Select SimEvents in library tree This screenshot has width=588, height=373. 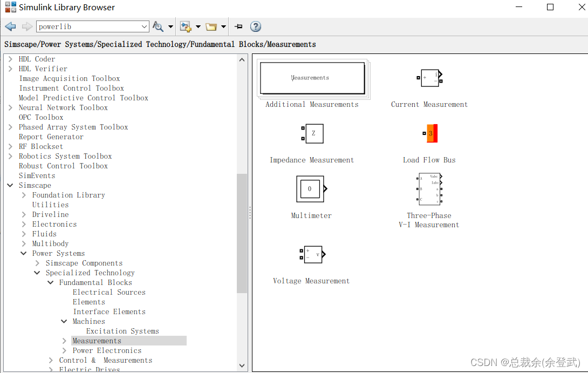[x=37, y=175]
